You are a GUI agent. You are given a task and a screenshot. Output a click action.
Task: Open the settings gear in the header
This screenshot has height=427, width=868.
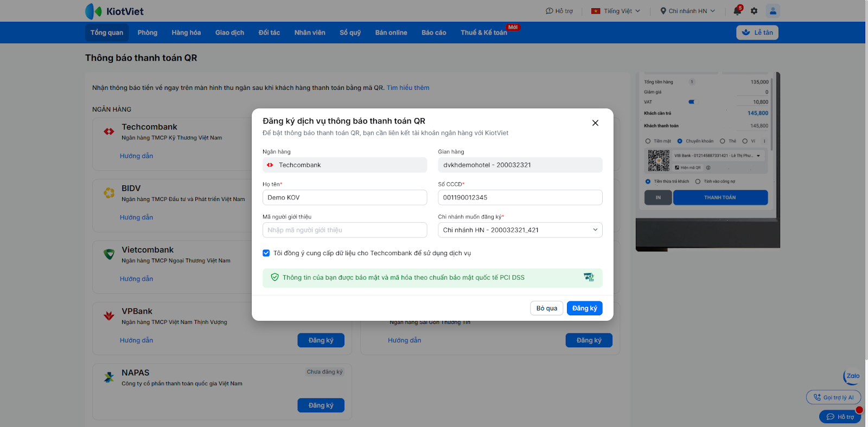tap(754, 11)
